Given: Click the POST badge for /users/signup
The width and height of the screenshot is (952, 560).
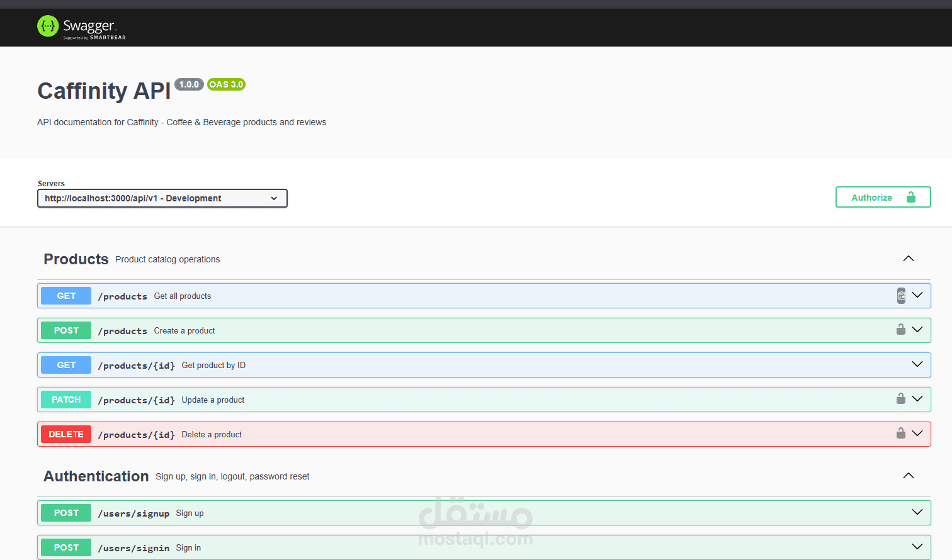Looking at the screenshot, I should [66, 513].
